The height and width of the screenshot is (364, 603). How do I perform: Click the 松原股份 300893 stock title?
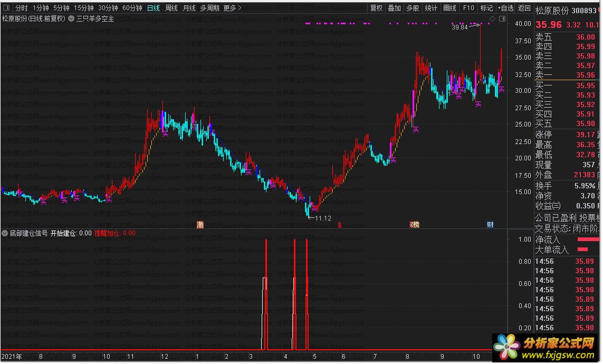[567, 11]
